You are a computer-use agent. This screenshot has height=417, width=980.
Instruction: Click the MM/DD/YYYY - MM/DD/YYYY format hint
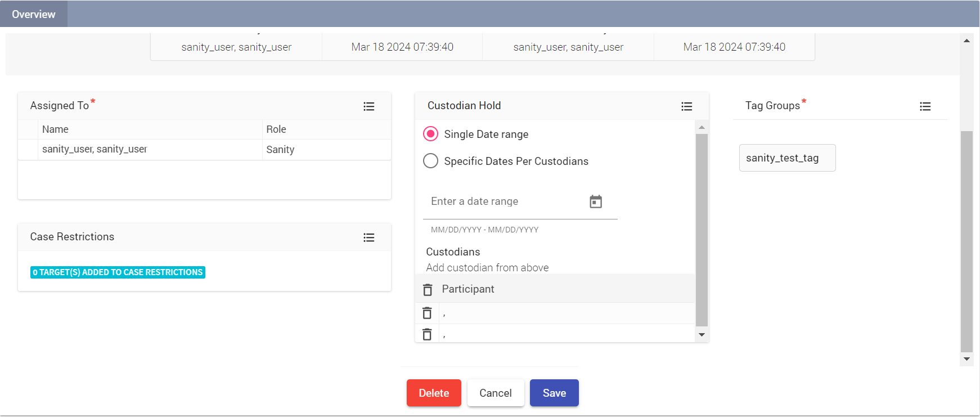tap(484, 230)
